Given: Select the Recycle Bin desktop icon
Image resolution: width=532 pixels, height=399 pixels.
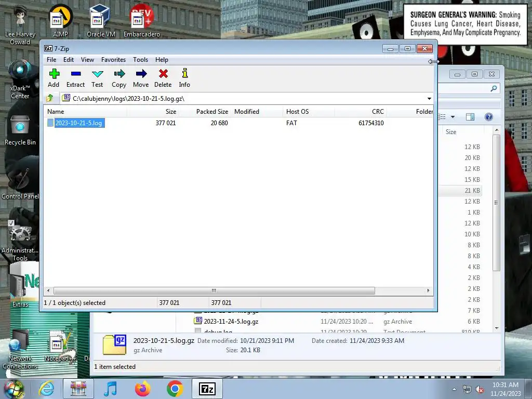Looking at the screenshot, I should pos(20,130).
